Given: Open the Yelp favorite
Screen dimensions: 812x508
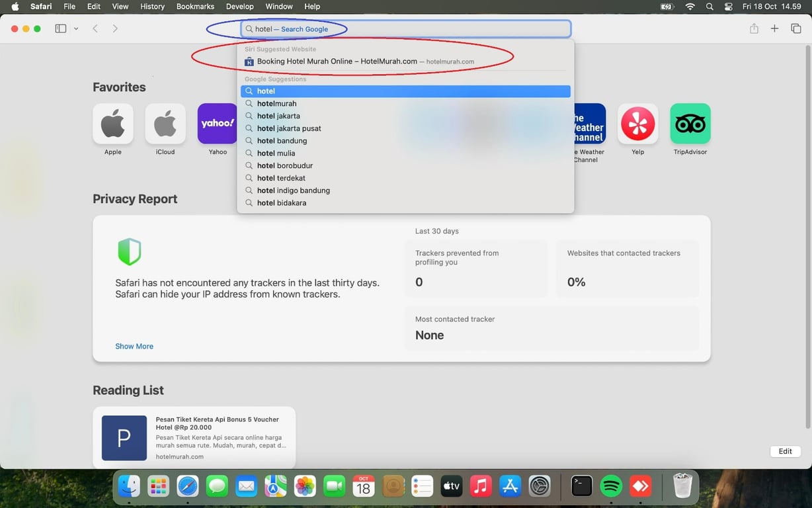Looking at the screenshot, I should click(638, 124).
